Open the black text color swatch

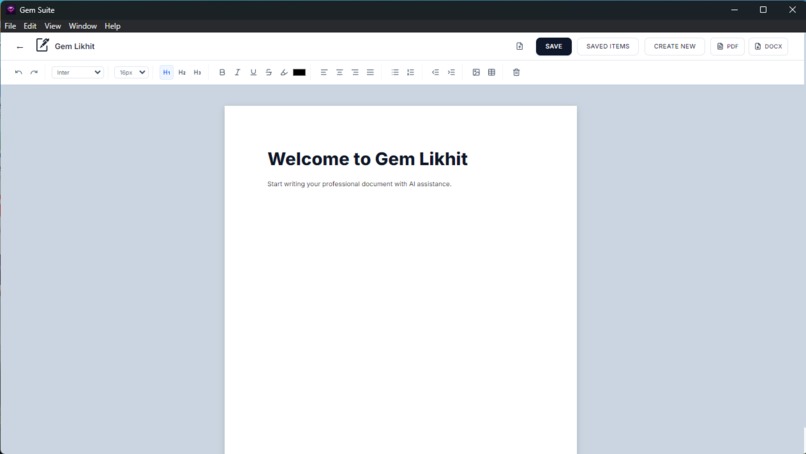(x=299, y=72)
